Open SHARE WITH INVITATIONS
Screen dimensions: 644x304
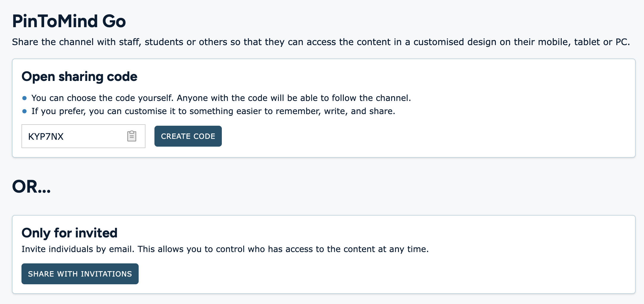[80, 274]
